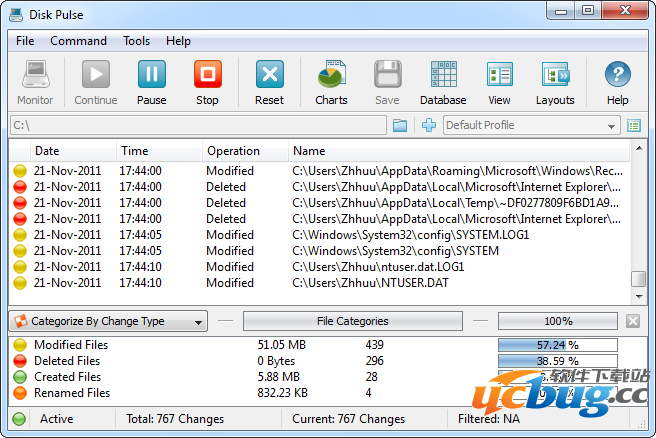The image size is (656, 438).
Task: Open the Database toolbar icon
Action: (442, 77)
